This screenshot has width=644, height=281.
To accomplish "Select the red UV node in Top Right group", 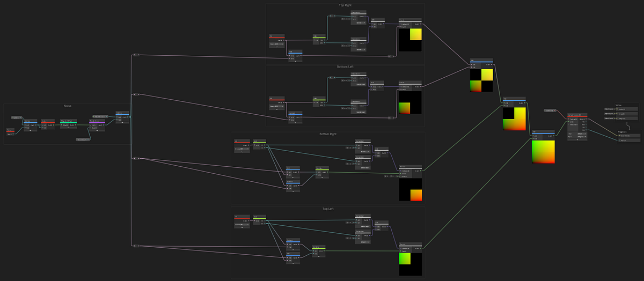I will (x=277, y=41).
